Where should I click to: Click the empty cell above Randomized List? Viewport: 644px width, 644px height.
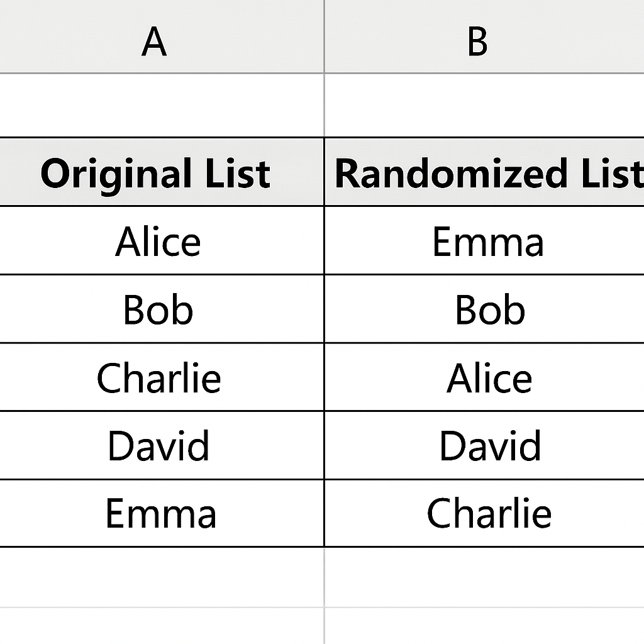click(x=484, y=105)
